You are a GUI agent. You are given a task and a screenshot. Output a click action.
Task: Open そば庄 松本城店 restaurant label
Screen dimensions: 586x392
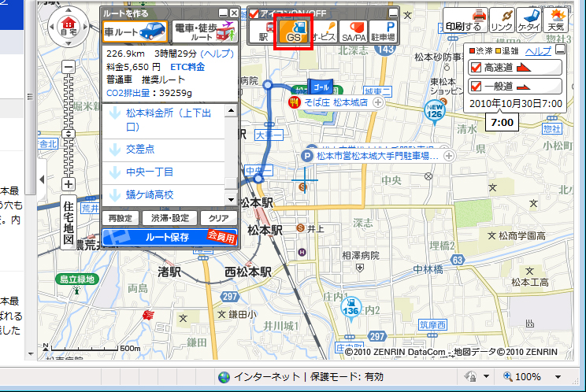pos(336,102)
